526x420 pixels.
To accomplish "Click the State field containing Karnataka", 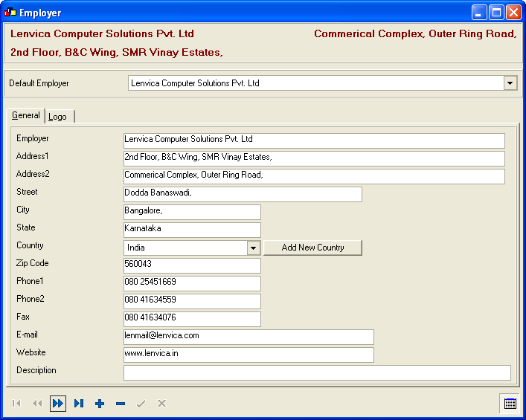I will click(192, 230).
